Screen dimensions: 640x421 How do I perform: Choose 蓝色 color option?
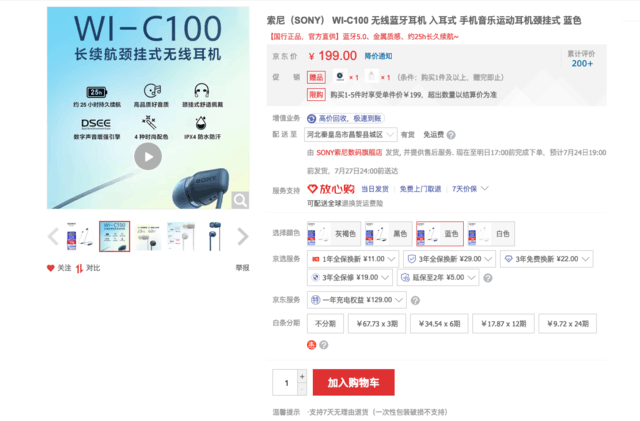(x=440, y=234)
